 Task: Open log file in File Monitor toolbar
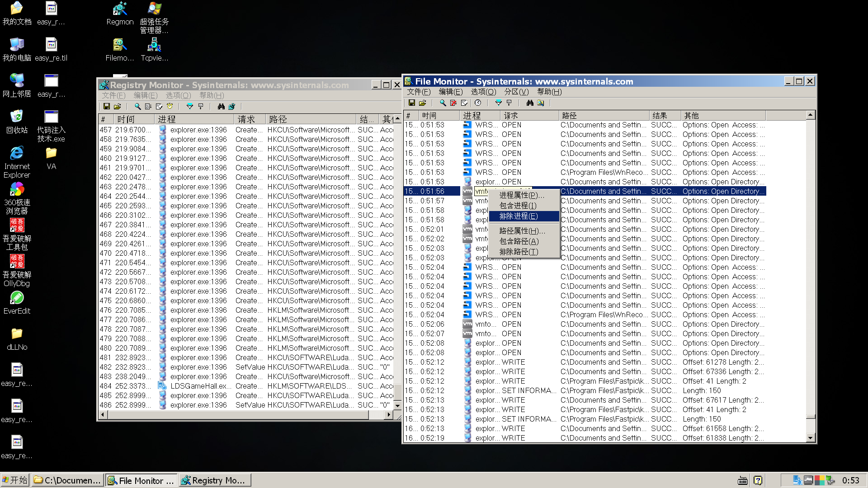point(423,103)
